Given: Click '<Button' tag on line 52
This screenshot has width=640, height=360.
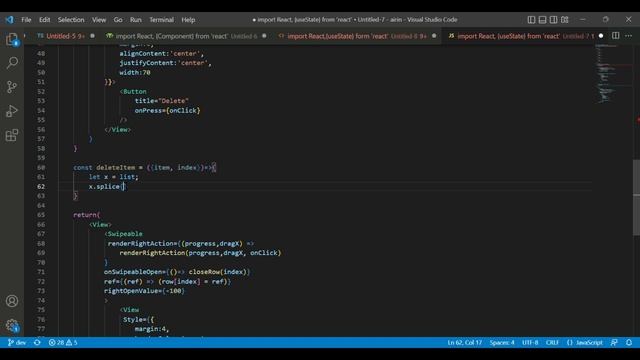Looking at the screenshot, I should click(133, 91).
